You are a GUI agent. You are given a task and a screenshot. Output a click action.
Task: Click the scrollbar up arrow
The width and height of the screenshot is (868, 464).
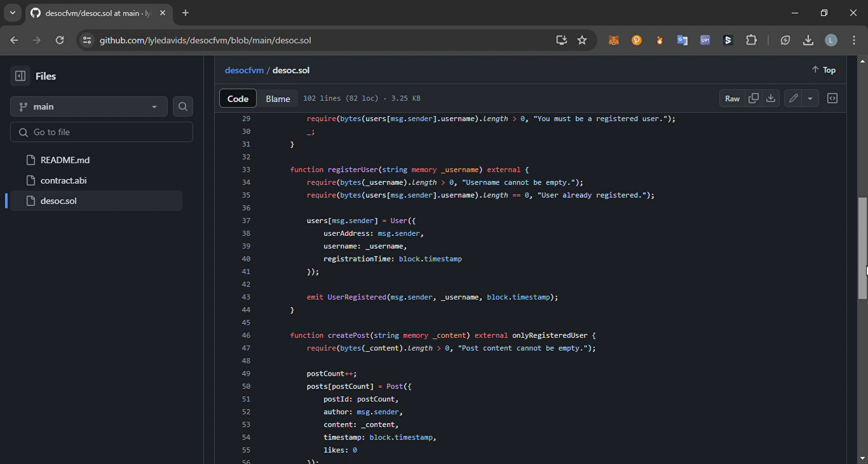(x=862, y=61)
